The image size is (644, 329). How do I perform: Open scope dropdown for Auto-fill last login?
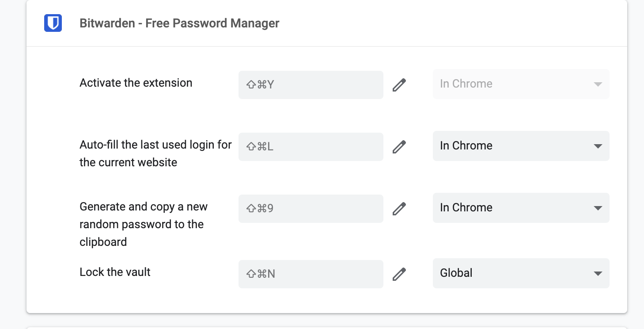(x=520, y=146)
